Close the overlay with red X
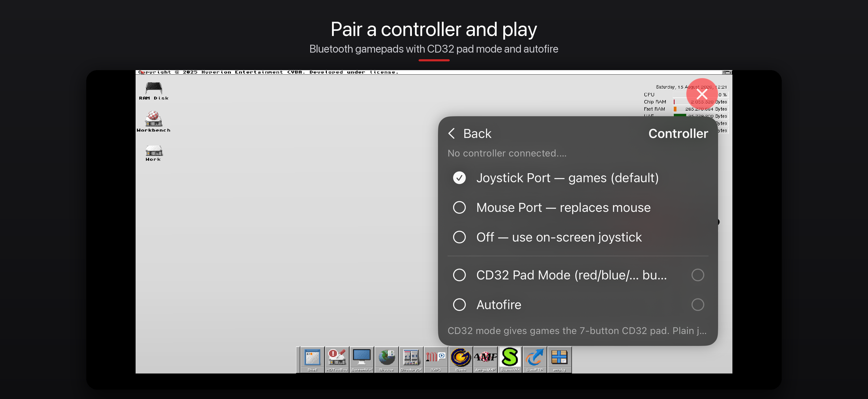Image resolution: width=868 pixels, height=399 pixels. coord(702,94)
